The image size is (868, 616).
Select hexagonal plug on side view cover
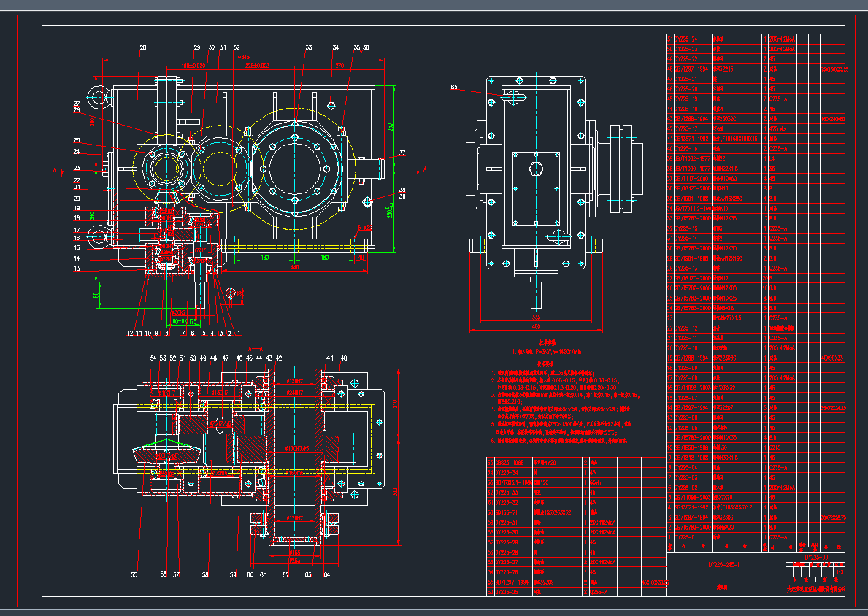537,170
